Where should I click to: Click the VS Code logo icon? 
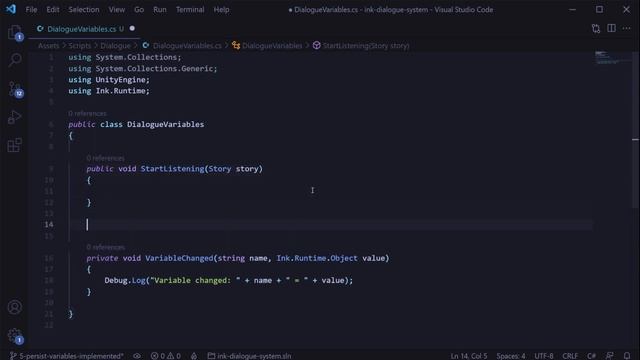pyautogui.click(x=11, y=9)
